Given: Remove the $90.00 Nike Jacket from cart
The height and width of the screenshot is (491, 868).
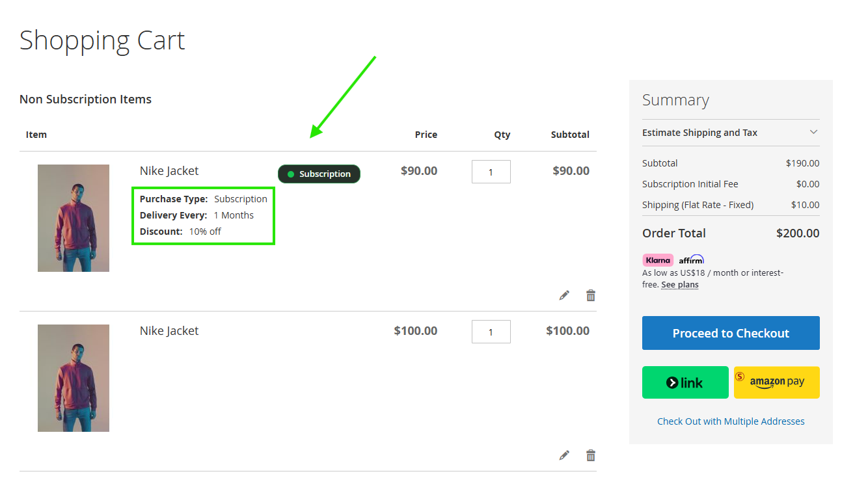Looking at the screenshot, I should (x=591, y=295).
